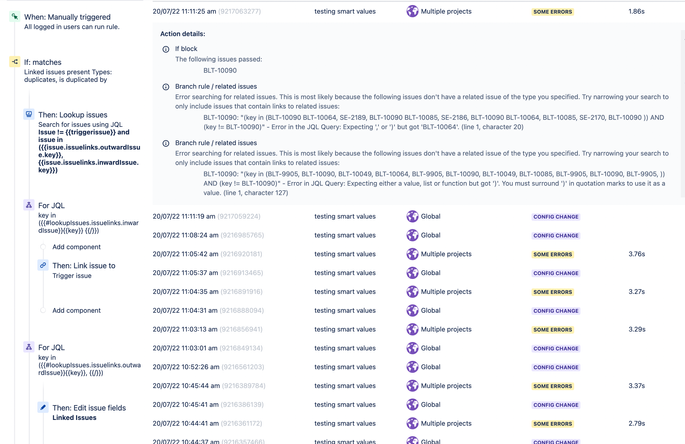This screenshot has width=685, height=444.
Task: Click the Edit issue fields pencil icon
Action: point(43,407)
